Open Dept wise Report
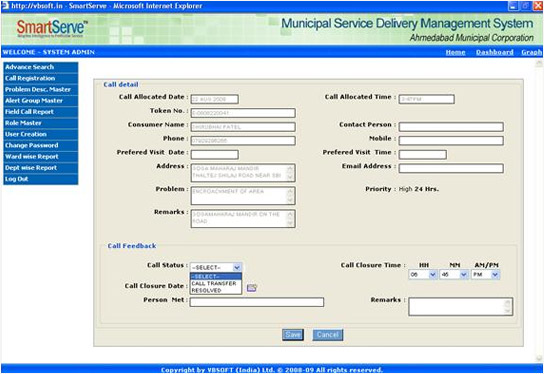The height and width of the screenshot is (374, 544). pyautogui.click(x=41, y=168)
